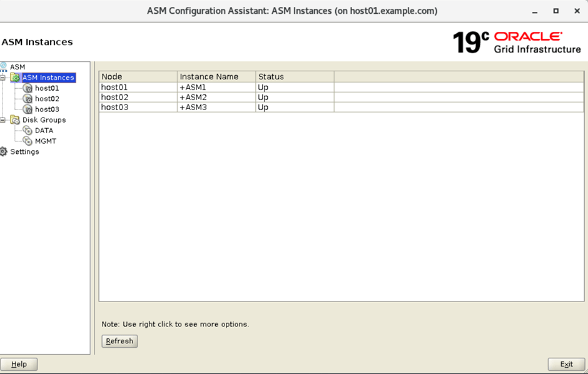Click the host02 instance icon in tree
Screen dimensions: 588x374
click(x=28, y=99)
